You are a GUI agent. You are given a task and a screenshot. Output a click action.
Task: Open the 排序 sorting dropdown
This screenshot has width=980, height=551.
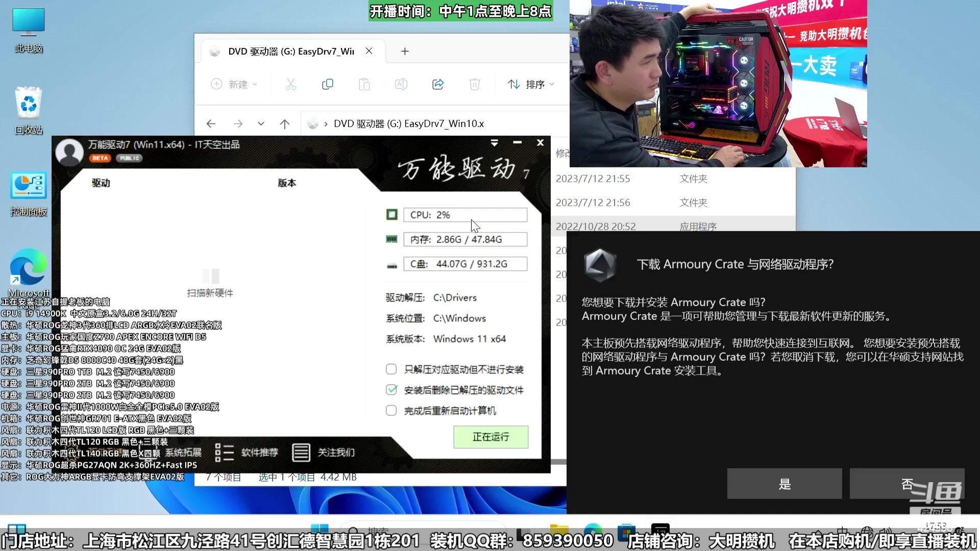pyautogui.click(x=530, y=84)
